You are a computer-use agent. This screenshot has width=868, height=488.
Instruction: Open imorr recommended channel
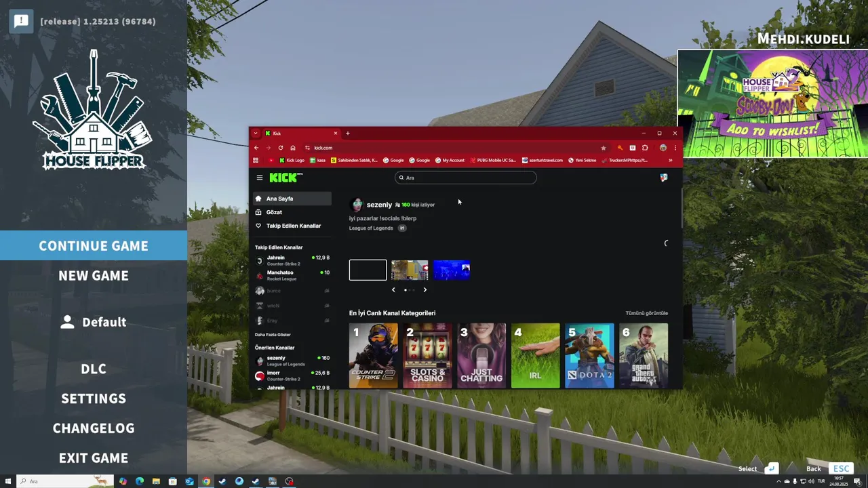point(292,375)
